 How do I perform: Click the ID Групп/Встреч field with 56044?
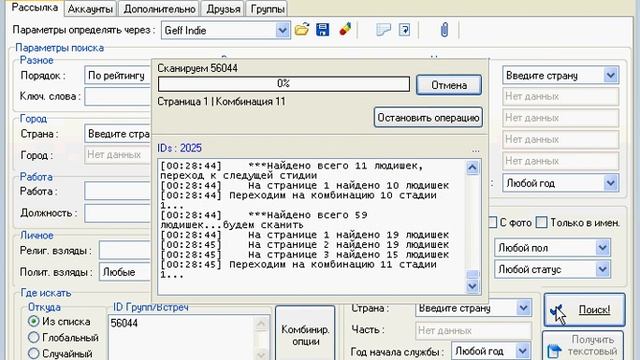[182, 337]
